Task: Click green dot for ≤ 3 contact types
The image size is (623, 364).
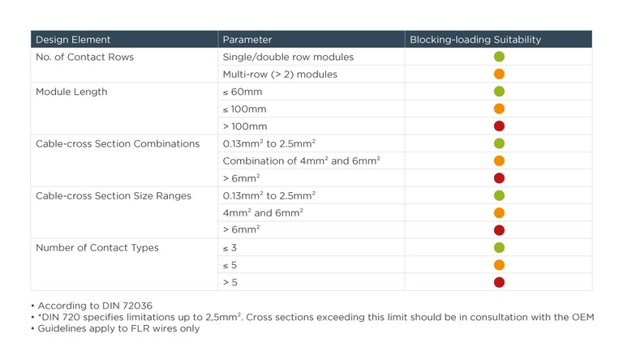Action: 499,247
